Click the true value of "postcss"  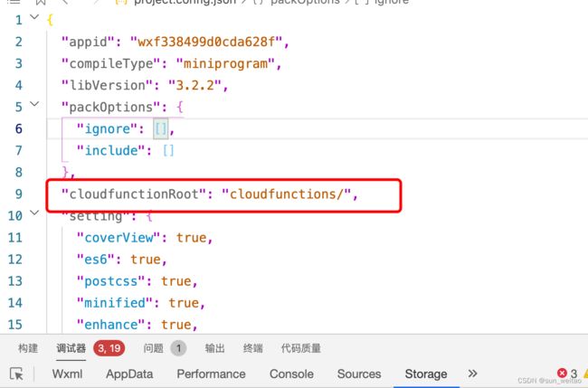click(176, 280)
